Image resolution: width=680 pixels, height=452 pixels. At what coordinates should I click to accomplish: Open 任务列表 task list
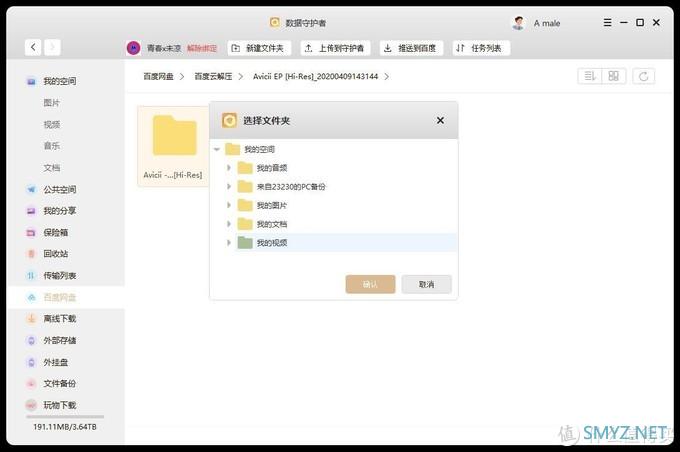click(x=481, y=48)
